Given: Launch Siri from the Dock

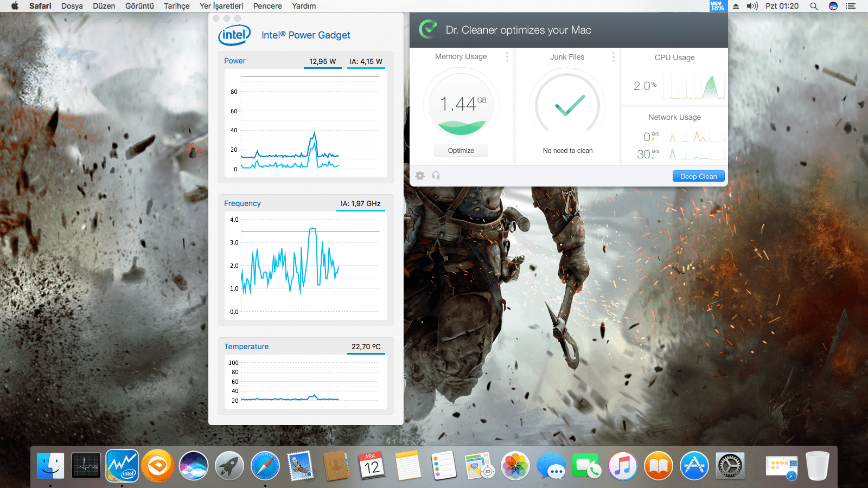Looking at the screenshot, I should tap(194, 466).
